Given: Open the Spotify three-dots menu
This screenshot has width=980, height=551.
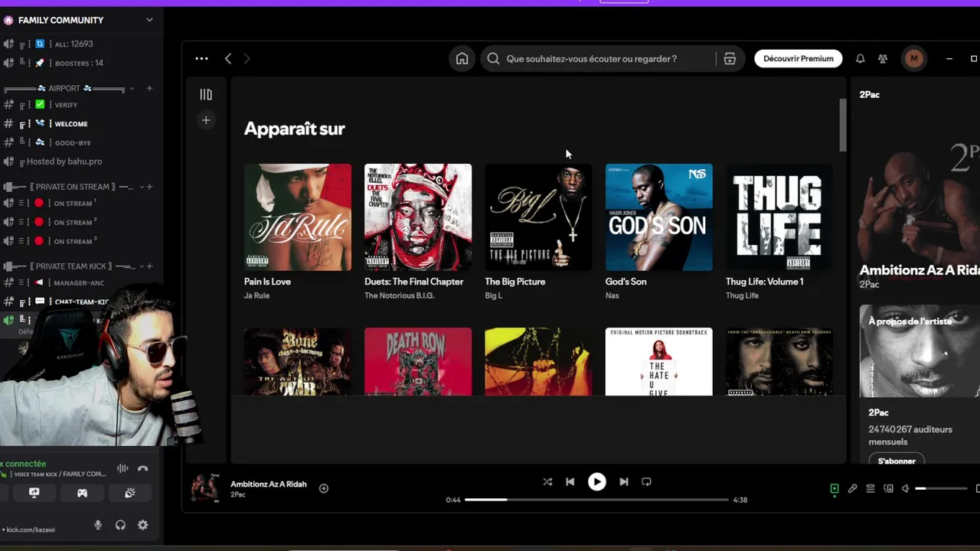Looking at the screenshot, I should 201,58.
